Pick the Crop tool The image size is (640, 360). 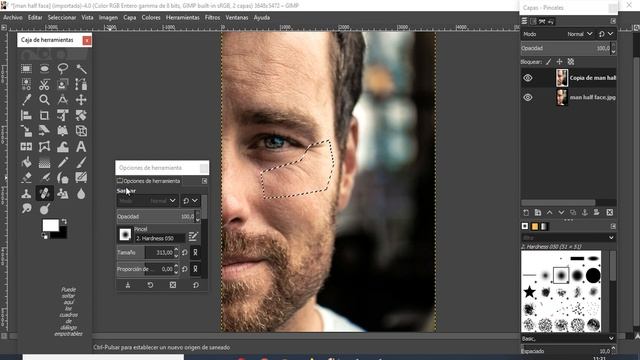44,116
